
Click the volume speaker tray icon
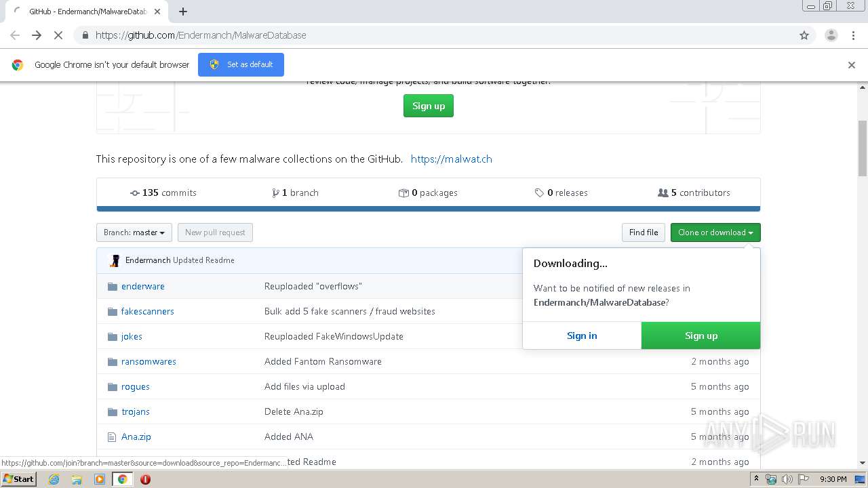tap(787, 479)
